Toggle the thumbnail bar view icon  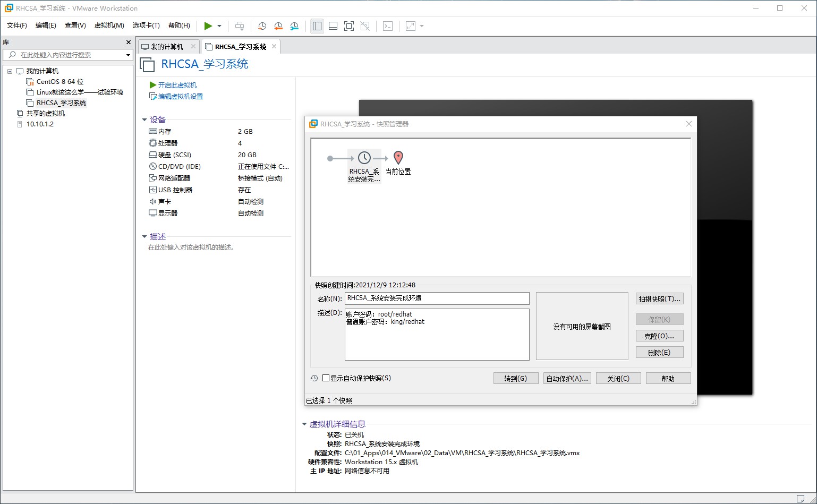[333, 26]
